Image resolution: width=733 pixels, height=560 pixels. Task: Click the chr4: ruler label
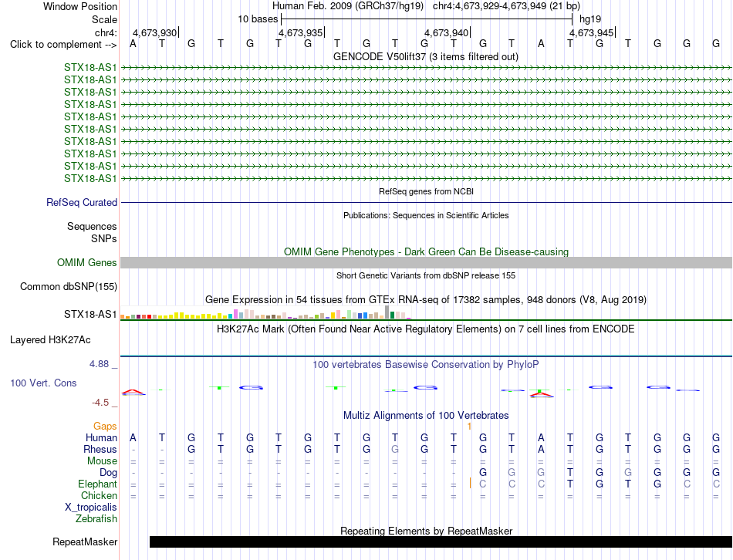(106, 32)
